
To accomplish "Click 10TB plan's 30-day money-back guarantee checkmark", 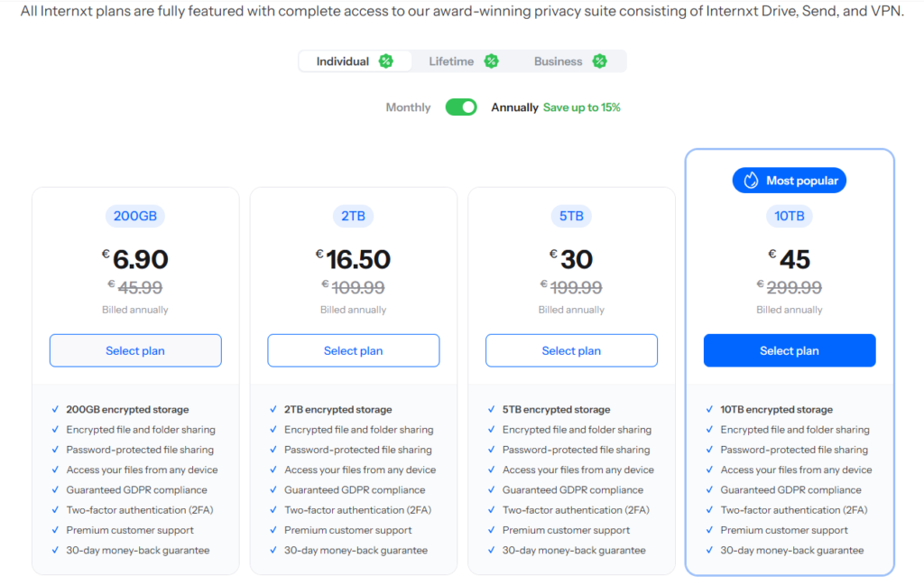I will tap(709, 550).
